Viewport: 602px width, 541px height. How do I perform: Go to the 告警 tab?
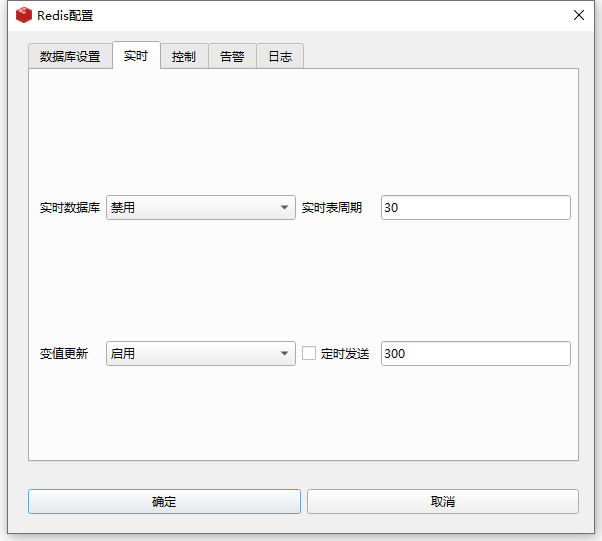[232, 56]
